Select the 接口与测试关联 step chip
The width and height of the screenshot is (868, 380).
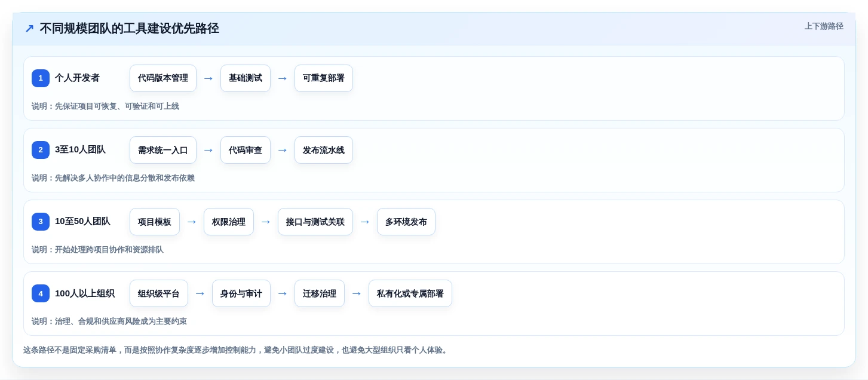tap(315, 222)
